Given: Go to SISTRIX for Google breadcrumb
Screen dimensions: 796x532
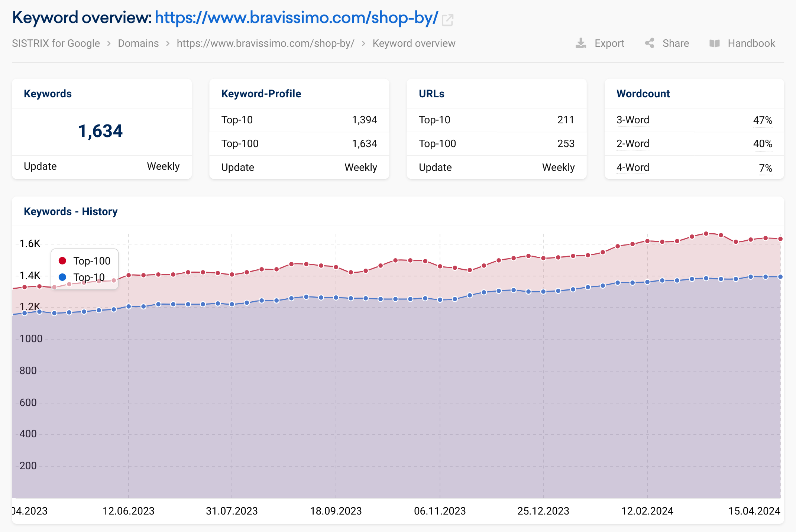Looking at the screenshot, I should [x=56, y=43].
